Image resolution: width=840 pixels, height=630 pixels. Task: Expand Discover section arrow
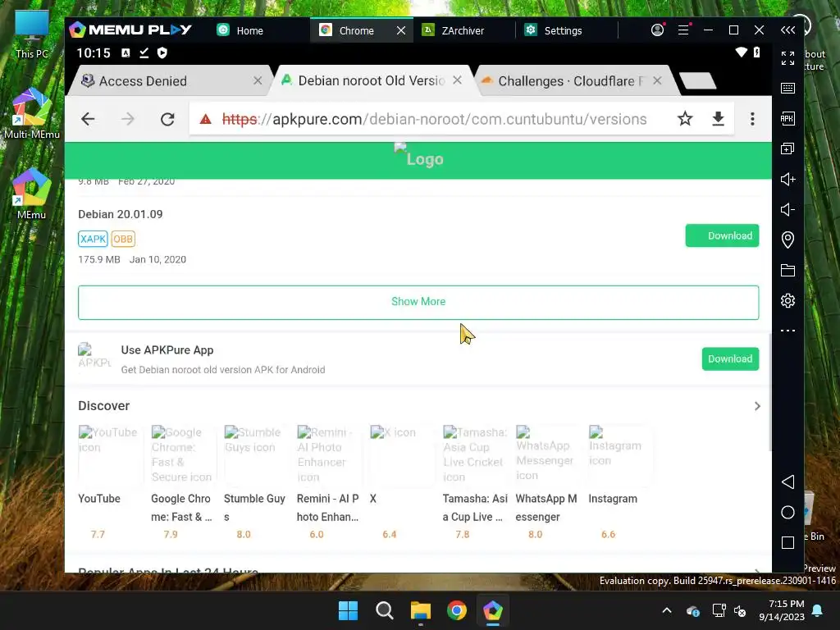point(757,406)
